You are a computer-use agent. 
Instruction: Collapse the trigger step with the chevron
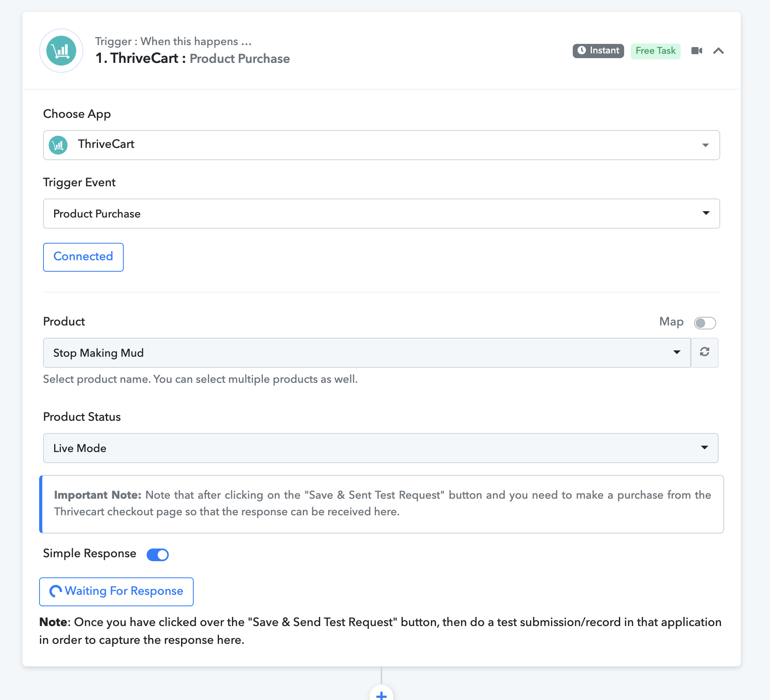[718, 51]
